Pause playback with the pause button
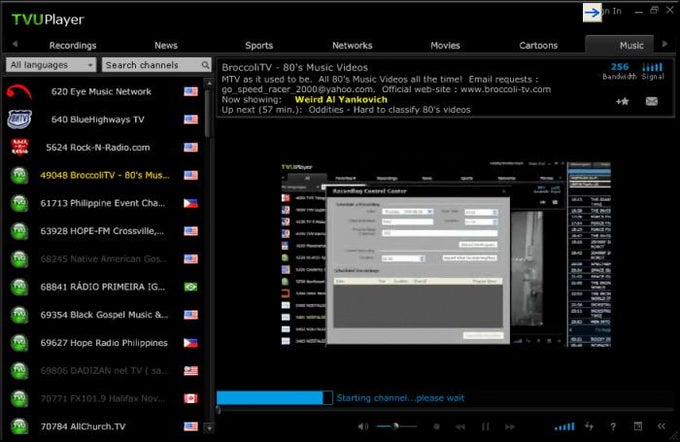Viewport: 680px width, 442px height. coord(485,427)
